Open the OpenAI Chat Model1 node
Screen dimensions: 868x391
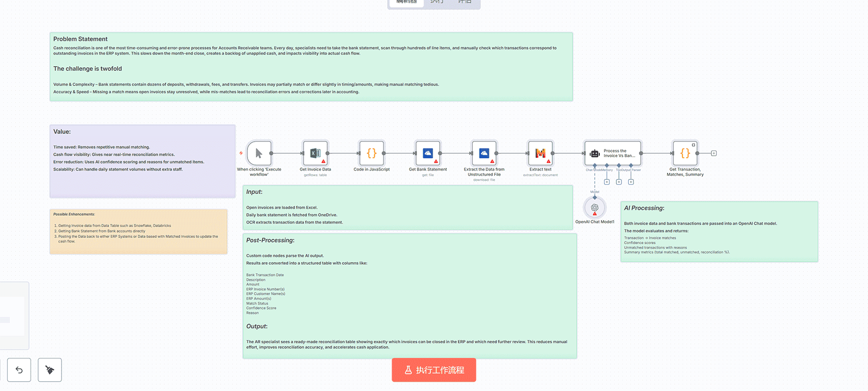coord(595,208)
